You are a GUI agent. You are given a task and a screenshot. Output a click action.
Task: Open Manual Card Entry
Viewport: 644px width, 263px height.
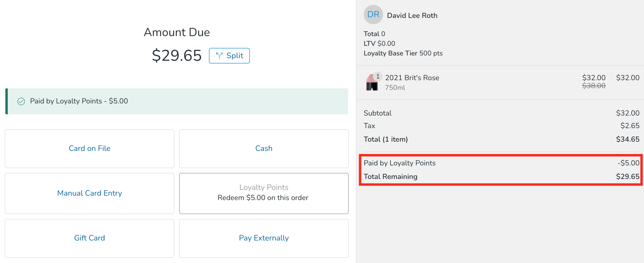coord(90,193)
